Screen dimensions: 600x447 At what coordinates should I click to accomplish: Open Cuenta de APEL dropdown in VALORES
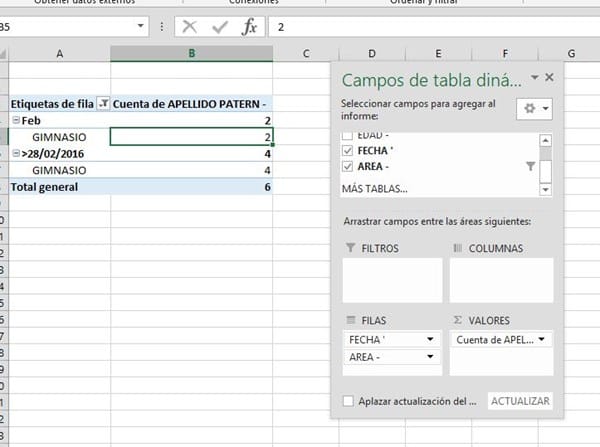(541, 340)
